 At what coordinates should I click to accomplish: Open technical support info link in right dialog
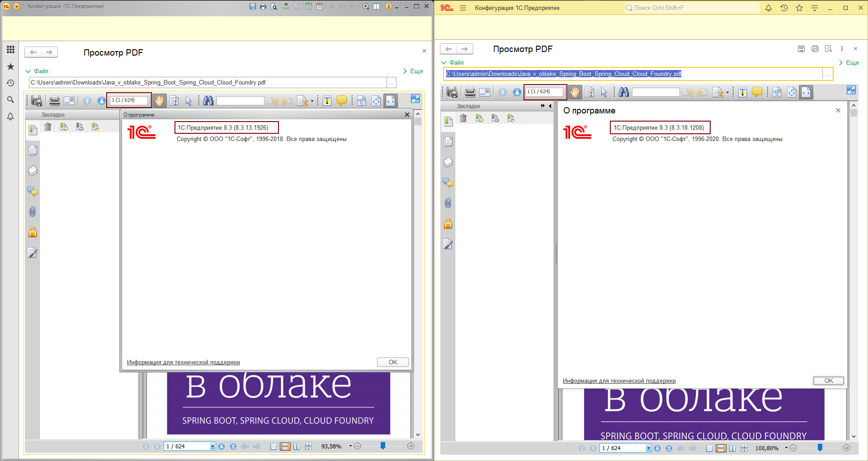click(619, 381)
